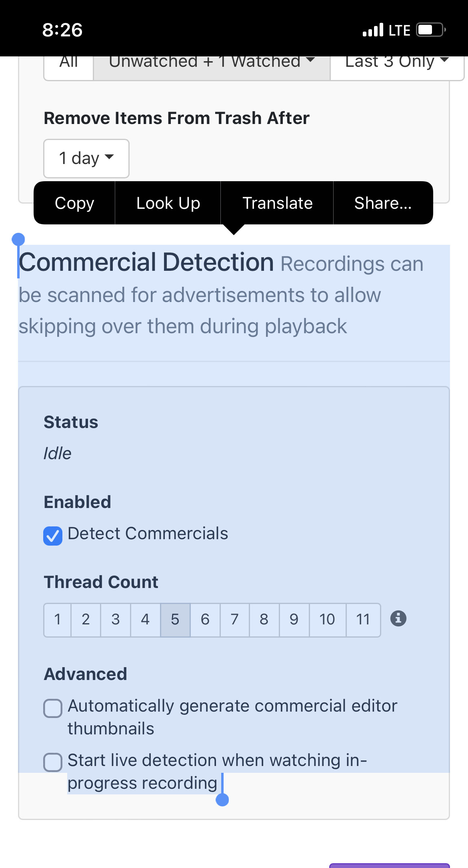Expand the Unwatched + 1 Watched dropdown

point(212,62)
